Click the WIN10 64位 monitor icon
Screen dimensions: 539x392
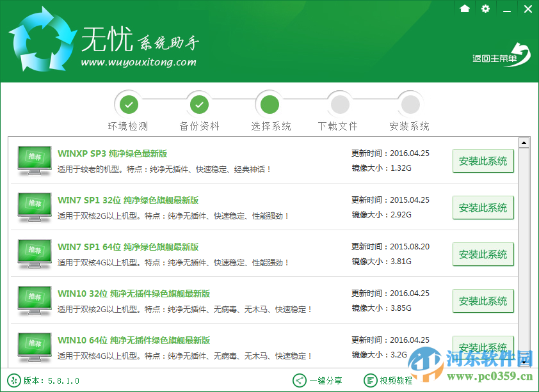pos(33,347)
